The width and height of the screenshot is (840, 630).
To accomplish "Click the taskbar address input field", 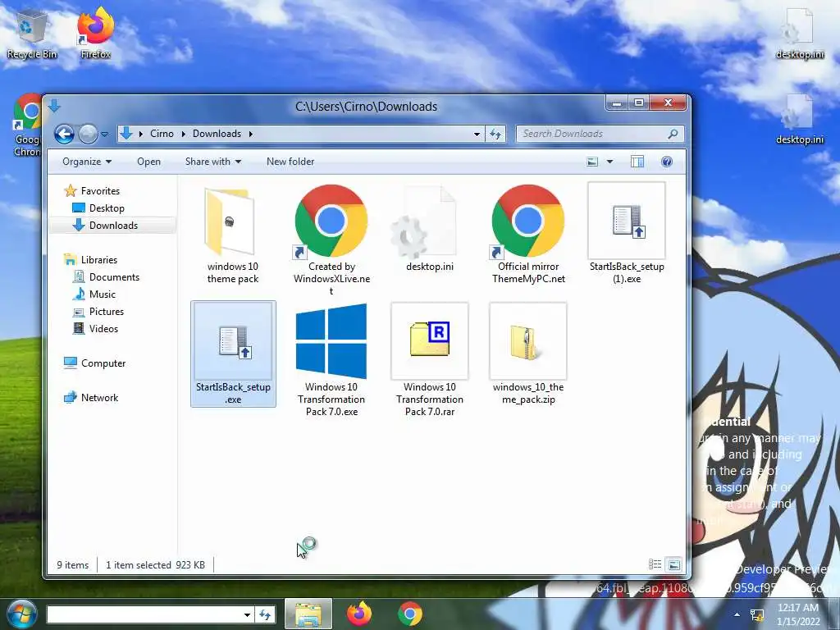I will (x=144, y=614).
